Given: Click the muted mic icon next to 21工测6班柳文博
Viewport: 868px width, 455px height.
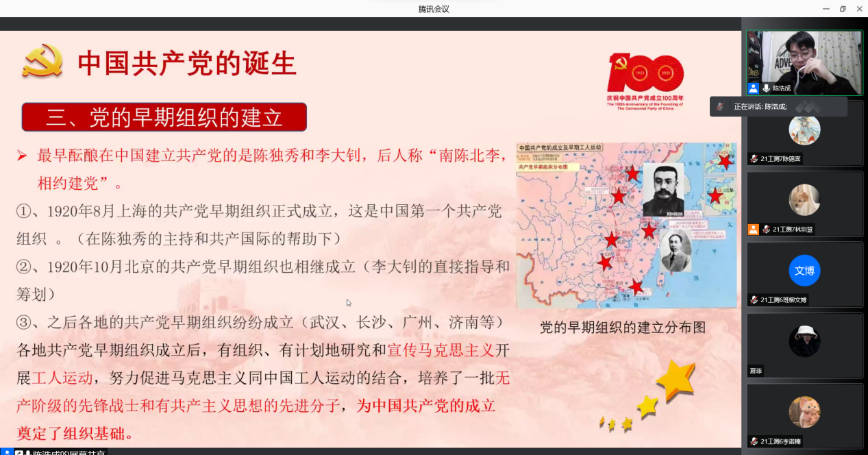Looking at the screenshot, I should [x=754, y=300].
